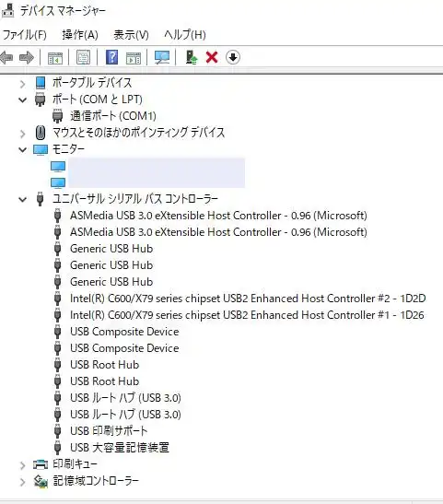Select ポート (COM と LPT) category label

pos(98,100)
